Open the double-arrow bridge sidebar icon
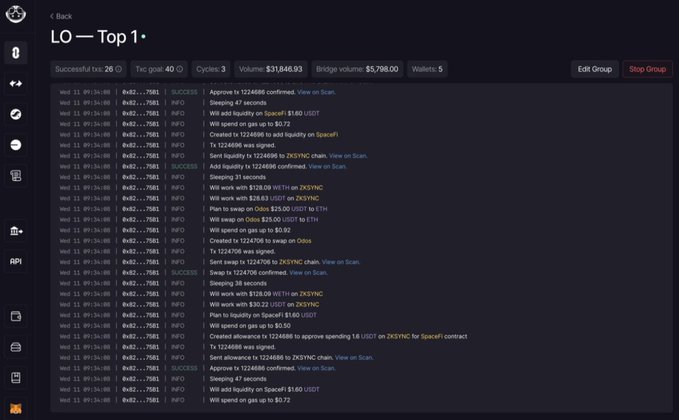 click(16, 84)
